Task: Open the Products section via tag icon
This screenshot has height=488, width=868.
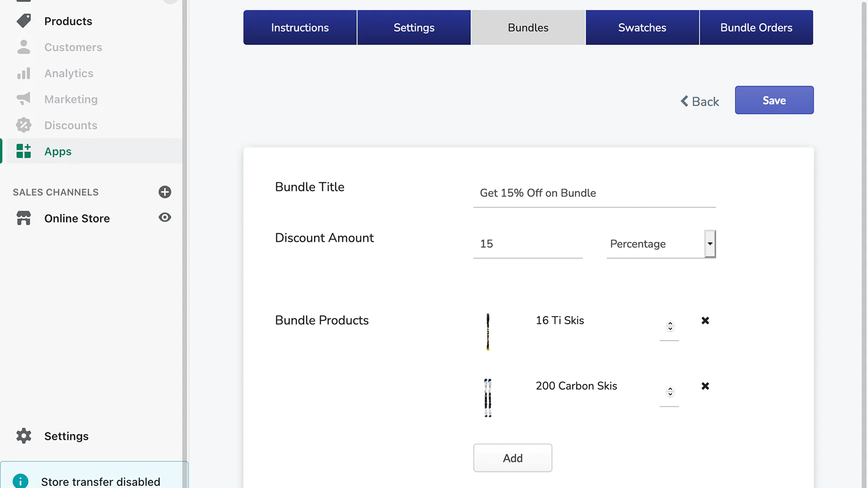Action: pyautogui.click(x=24, y=21)
